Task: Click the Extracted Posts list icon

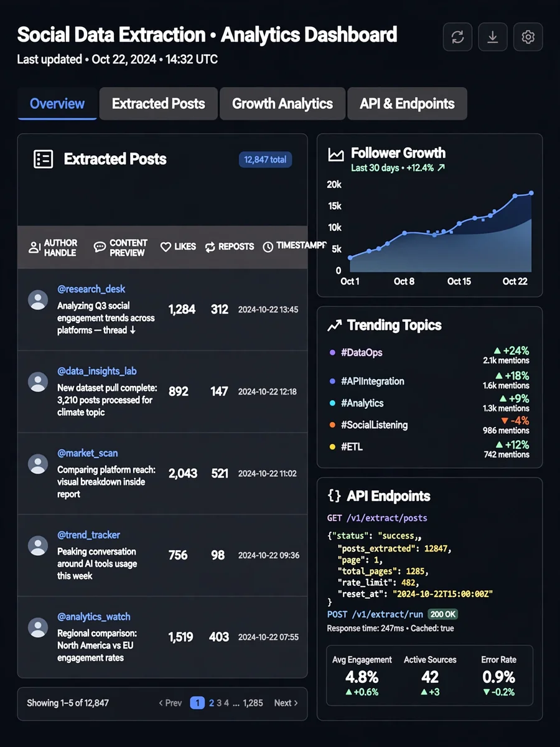Action: [43, 159]
